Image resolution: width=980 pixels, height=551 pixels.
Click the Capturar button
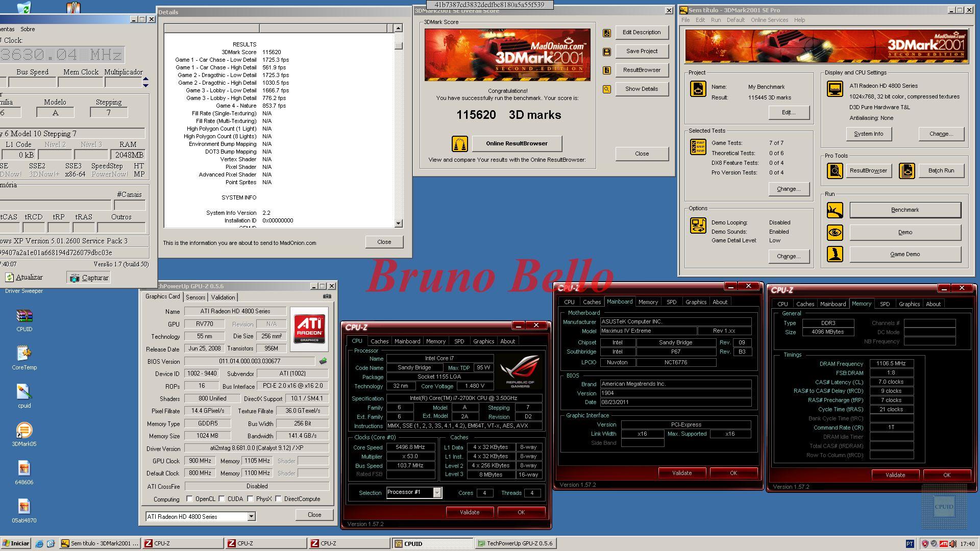point(89,278)
